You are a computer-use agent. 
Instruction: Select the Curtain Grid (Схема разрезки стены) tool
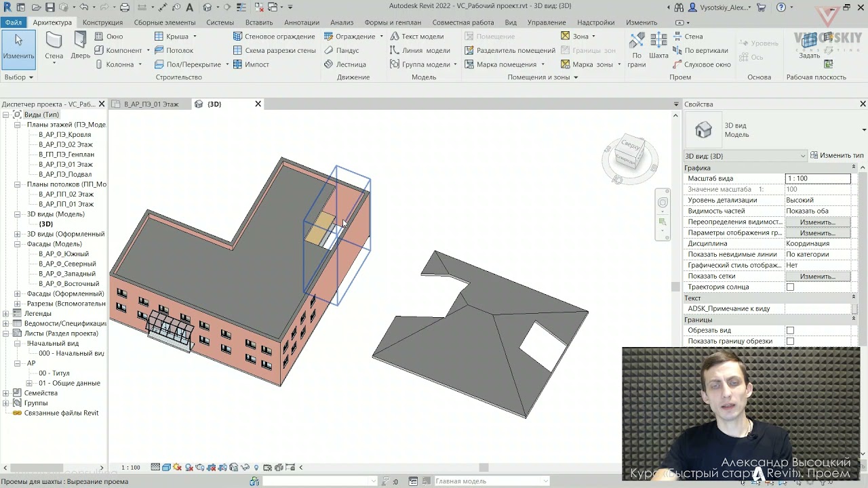[x=274, y=50]
